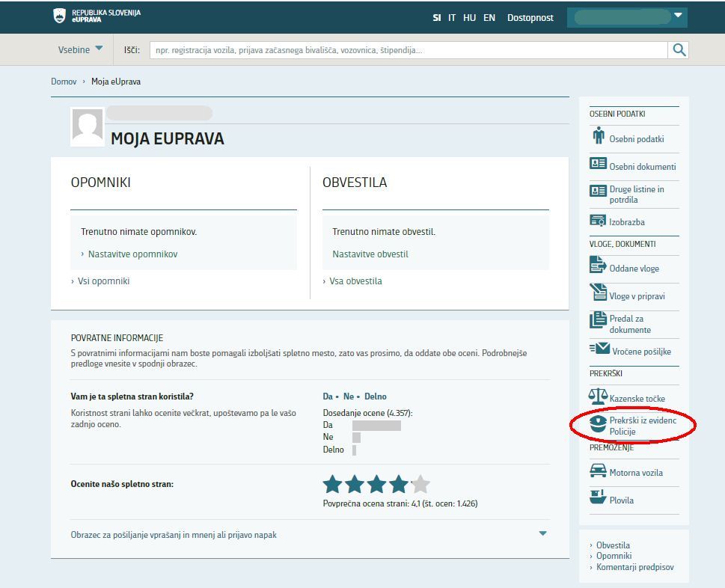Click the Vročene pošiljke envelope icon
This screenshot has height=588, width=725.
[x=600, y=348]
